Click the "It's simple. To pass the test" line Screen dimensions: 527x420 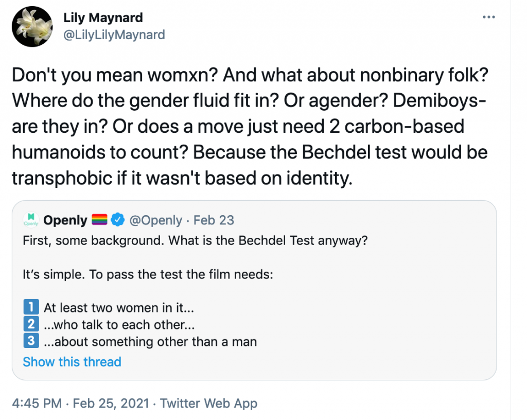[x=147, y=274]
